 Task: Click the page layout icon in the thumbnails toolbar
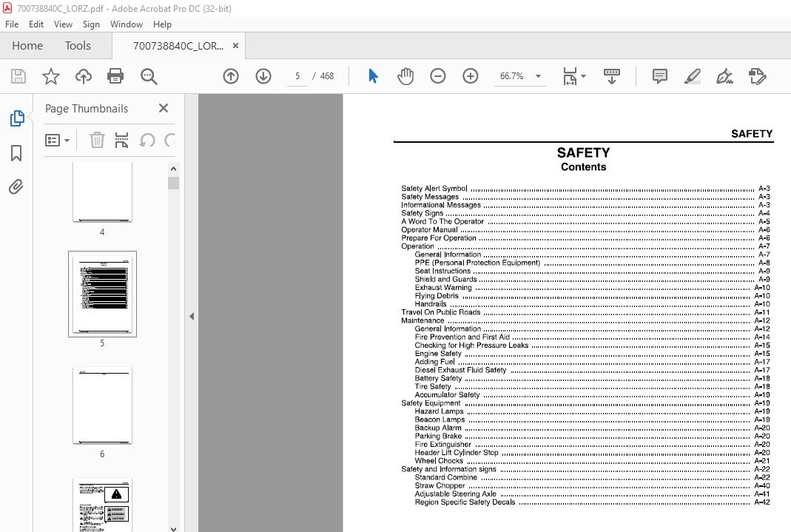pyautogui.click(x=121, y=140)
